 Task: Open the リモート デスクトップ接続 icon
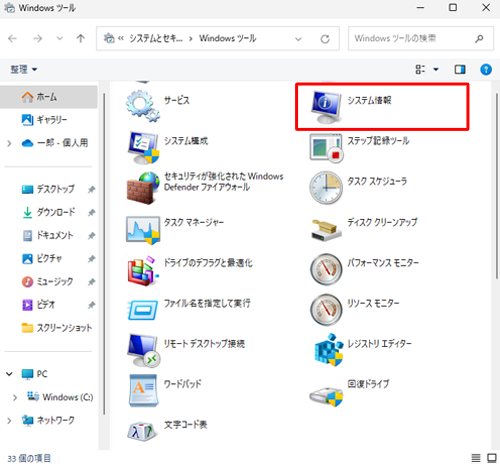(143, 350)
